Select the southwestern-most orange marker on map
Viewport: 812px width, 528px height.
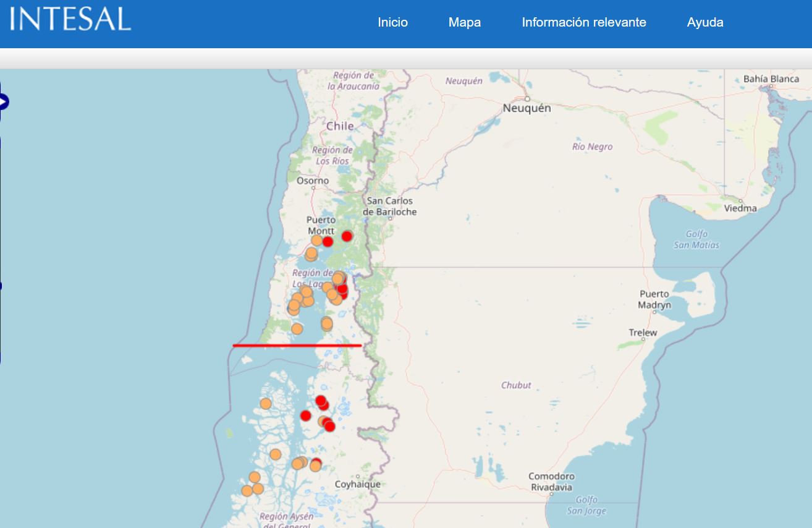click(x=247, y=491)
